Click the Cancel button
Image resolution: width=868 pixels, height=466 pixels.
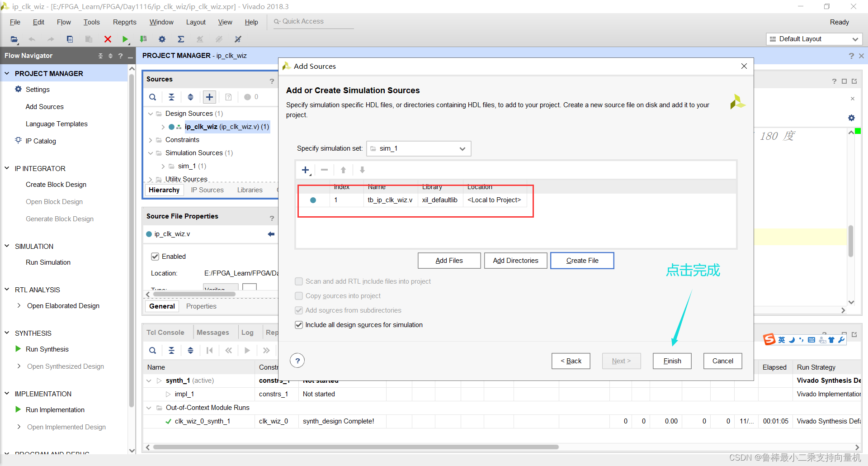722,361
